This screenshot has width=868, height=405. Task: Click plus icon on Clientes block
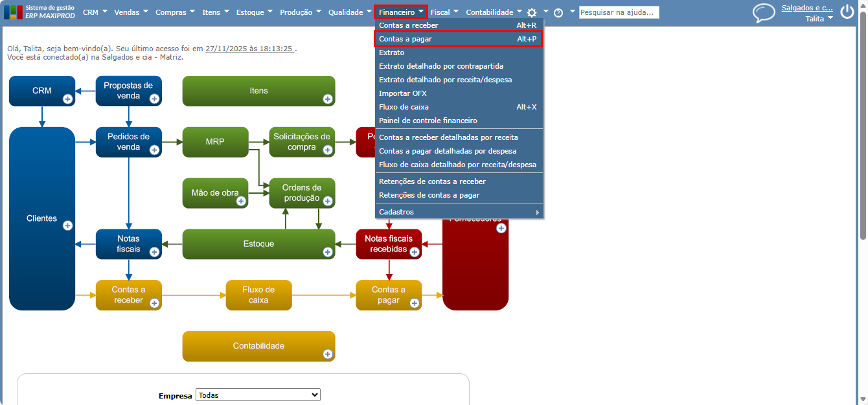click(67, 226)
